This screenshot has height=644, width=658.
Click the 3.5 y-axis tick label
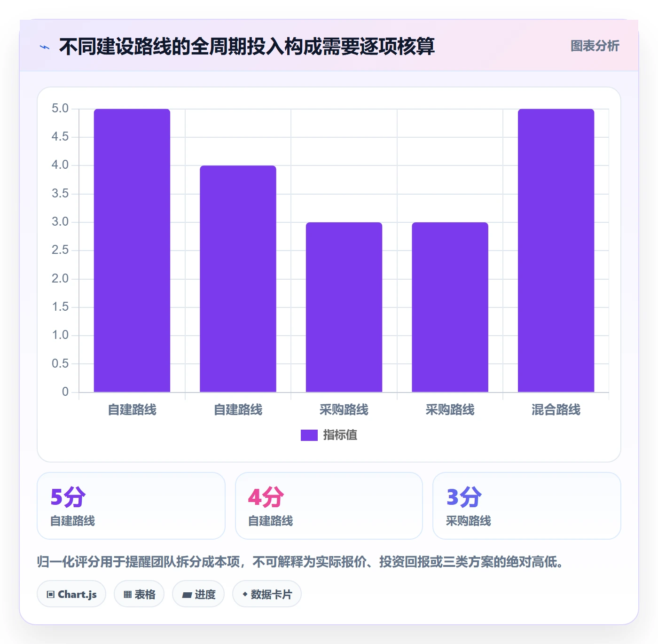coord(60,194)
